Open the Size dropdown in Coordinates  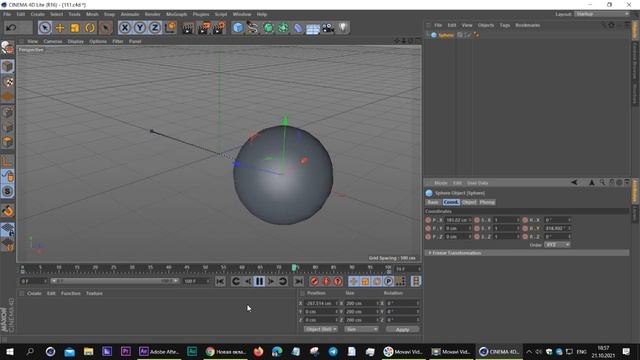coord(361,329)
